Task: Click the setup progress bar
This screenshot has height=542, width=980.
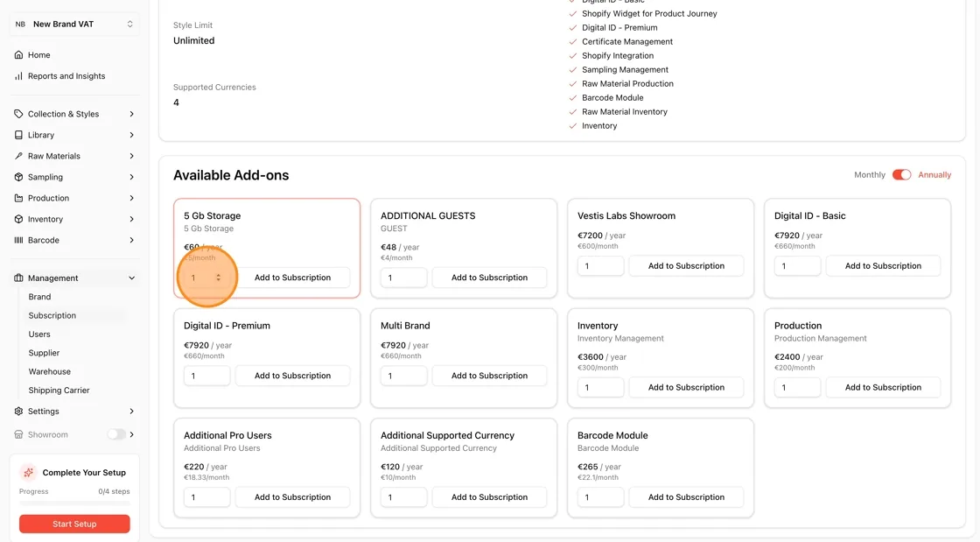Action: [74, 503]
